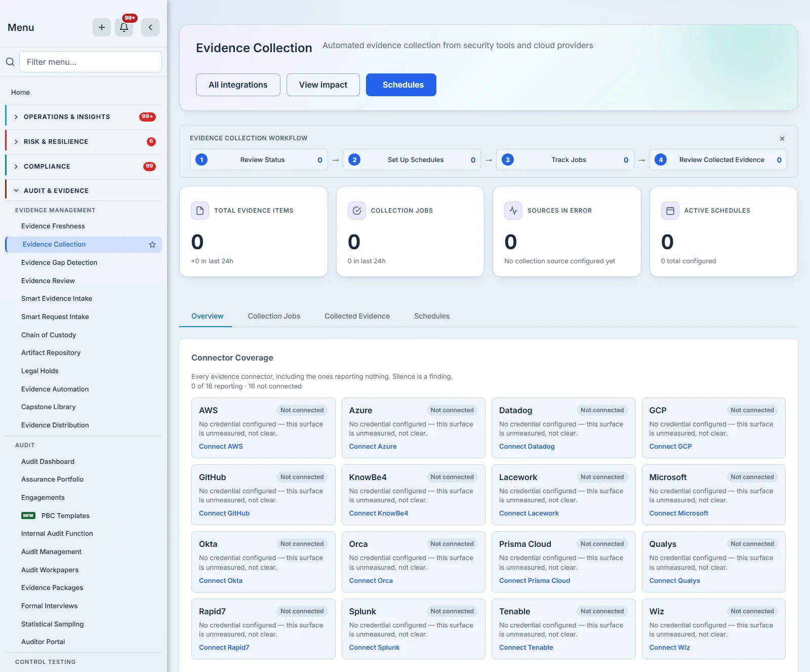Click the Connect KnowBe4 link
The image size is (810, 672).
(378, 513)
